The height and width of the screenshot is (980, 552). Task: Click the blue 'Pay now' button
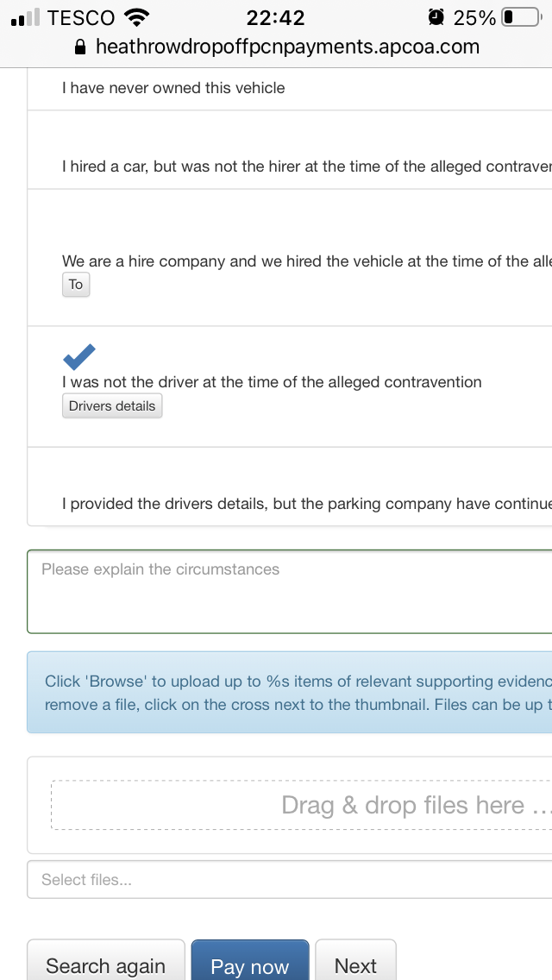[249, 964]
